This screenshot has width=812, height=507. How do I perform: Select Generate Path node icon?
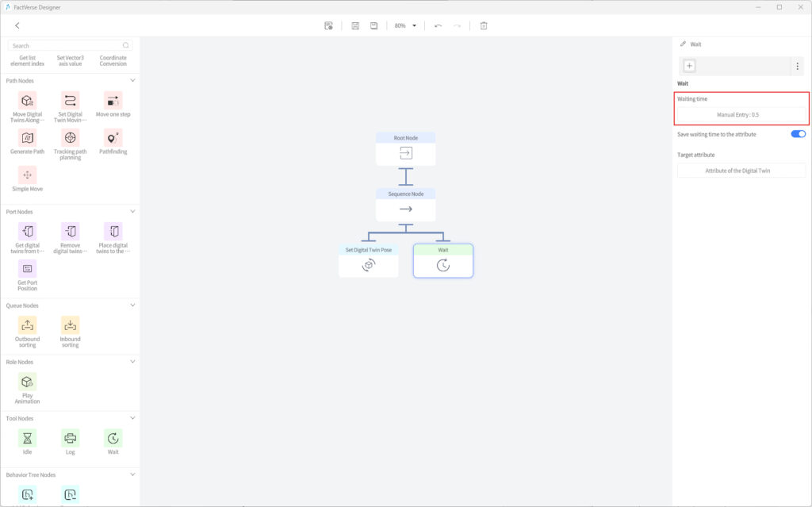click(28, 138)
